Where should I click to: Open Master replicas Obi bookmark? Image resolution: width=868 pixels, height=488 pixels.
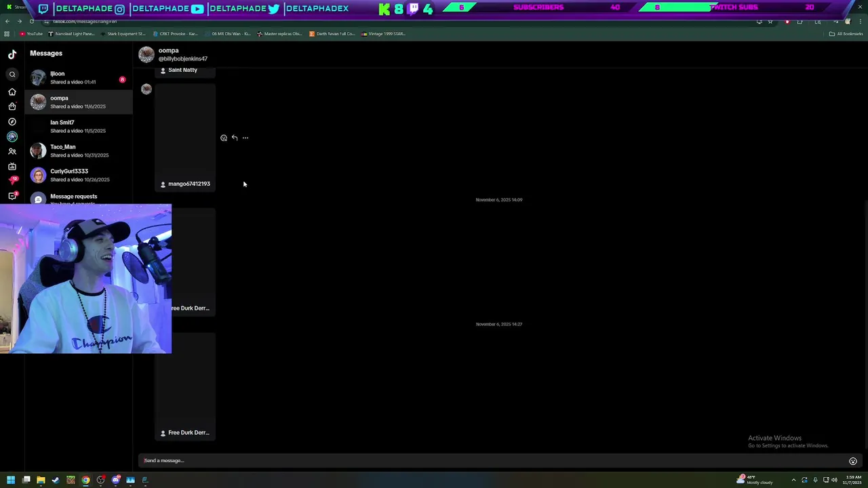(279, 34)
